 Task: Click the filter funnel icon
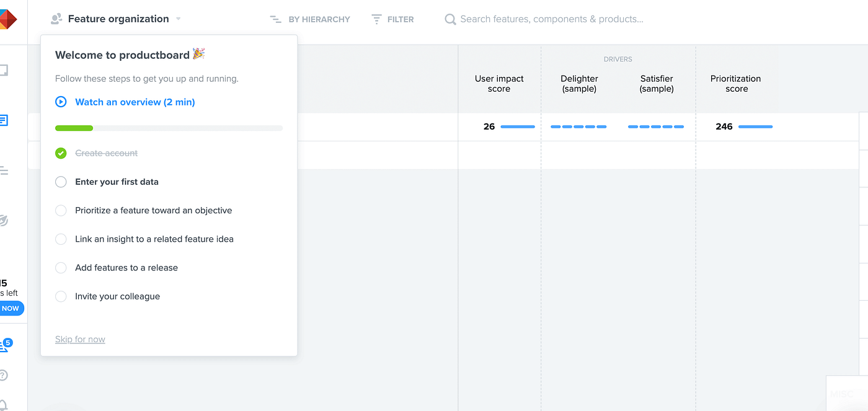point(376,19)
